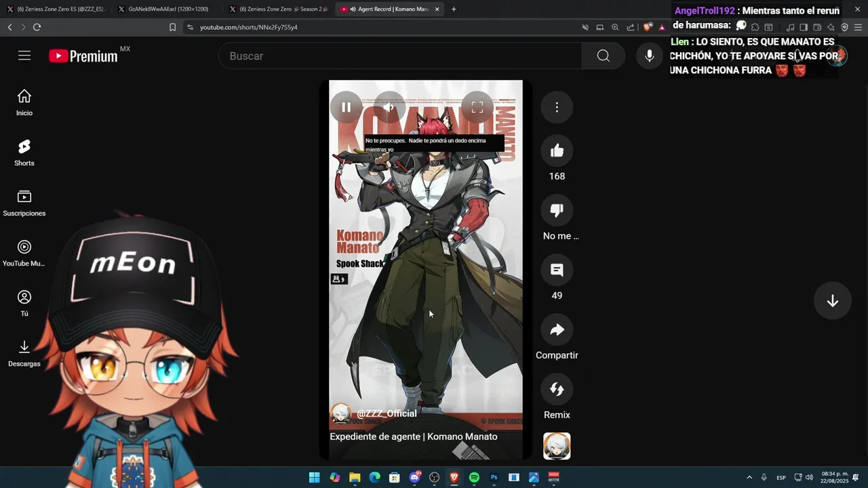The image size is (868, 488).
Task: Open Brave Leo AI sparkle icon
Action: 831,27
